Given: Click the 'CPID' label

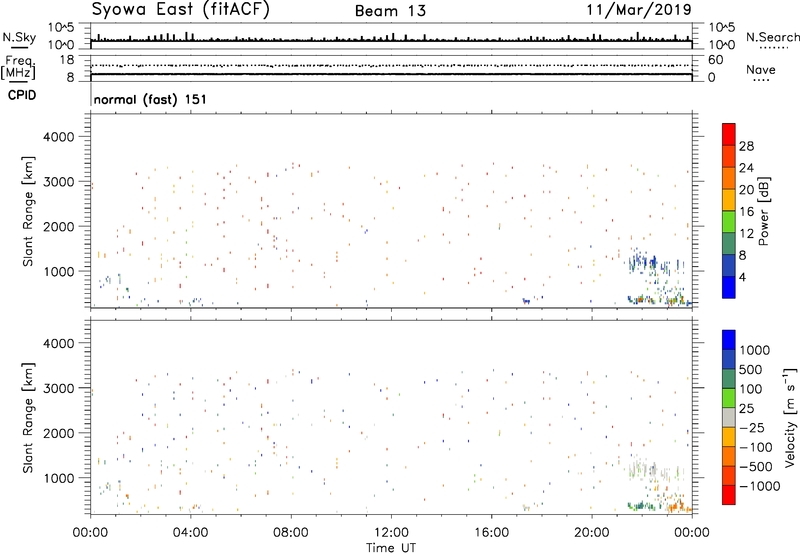Looking at the screenshot, I should (21, 95).
